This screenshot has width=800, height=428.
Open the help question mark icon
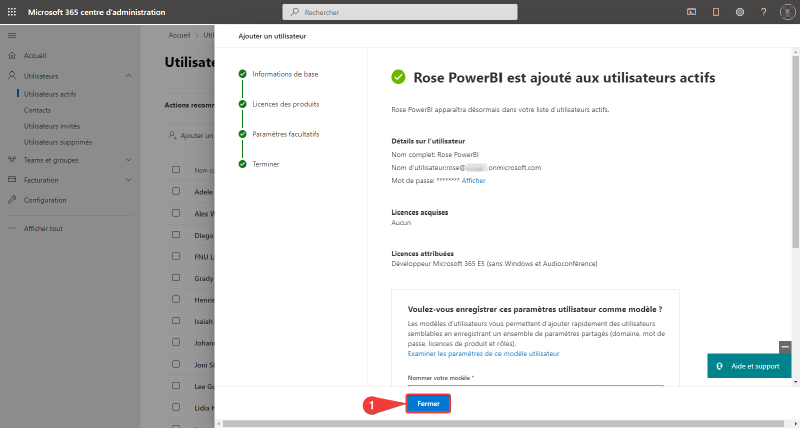(x=763, y=12)
